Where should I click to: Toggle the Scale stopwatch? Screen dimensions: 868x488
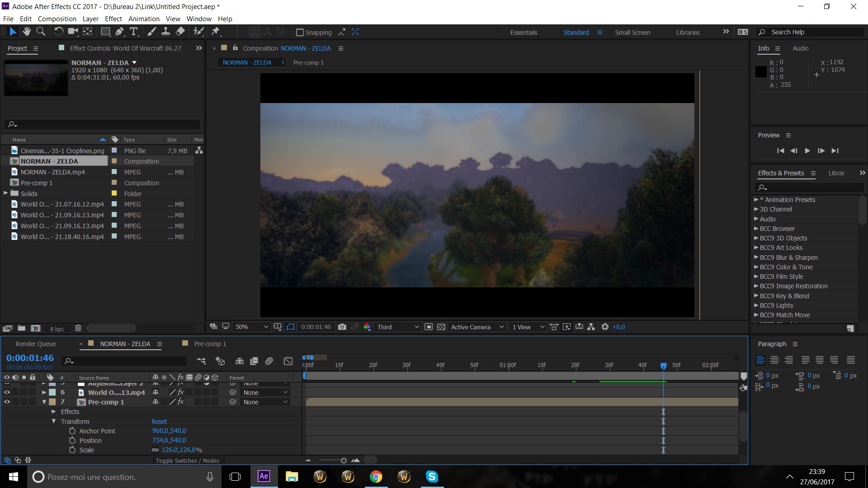point(72,450)
